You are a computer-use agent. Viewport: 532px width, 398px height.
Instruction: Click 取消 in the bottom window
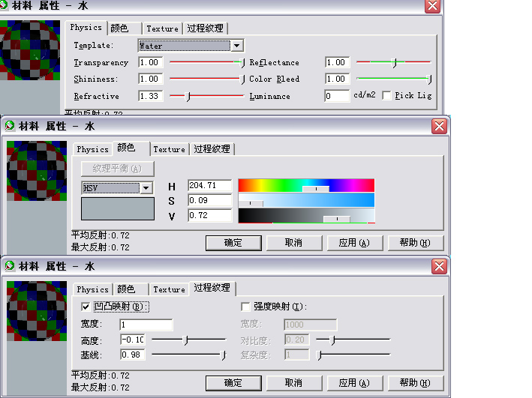pos(294,383)
